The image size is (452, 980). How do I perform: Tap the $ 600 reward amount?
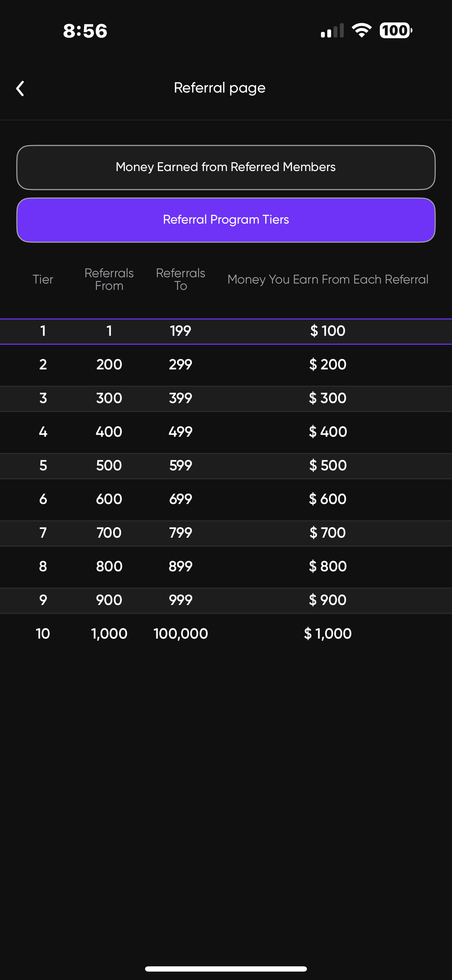(x=328, y=499)
